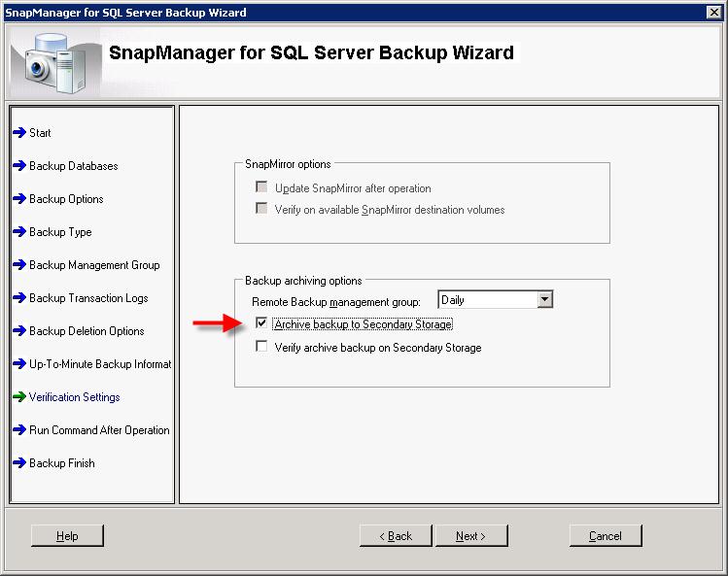Click the arrow icon beside Run Command After Operation
Viewport: 728px width, 576px height.
[x=19, y=429]
